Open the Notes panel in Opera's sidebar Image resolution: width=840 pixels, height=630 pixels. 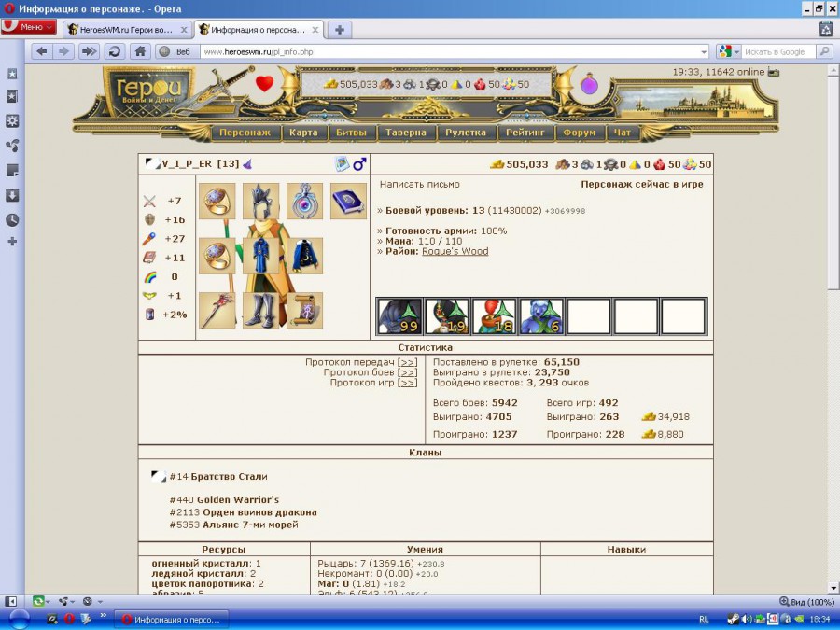pyautogui.click(x=12, y=171)
